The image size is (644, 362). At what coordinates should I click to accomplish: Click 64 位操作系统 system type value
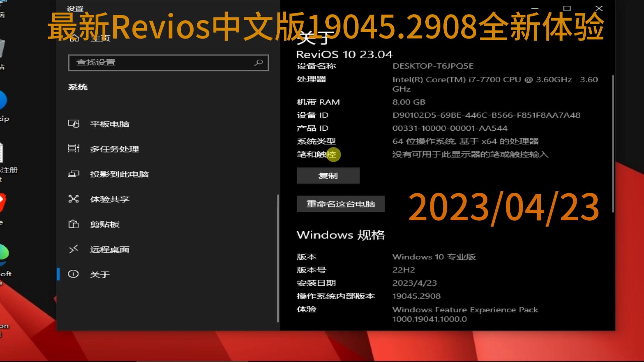466,141
